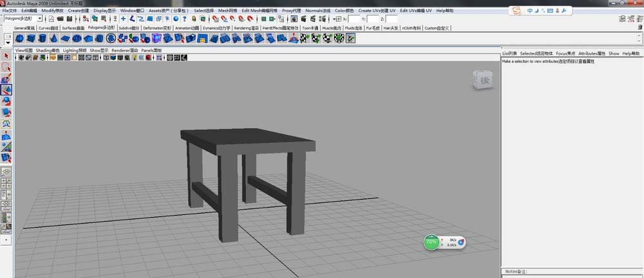Create a polygon Cylinder from shelf

click(42, 39)
